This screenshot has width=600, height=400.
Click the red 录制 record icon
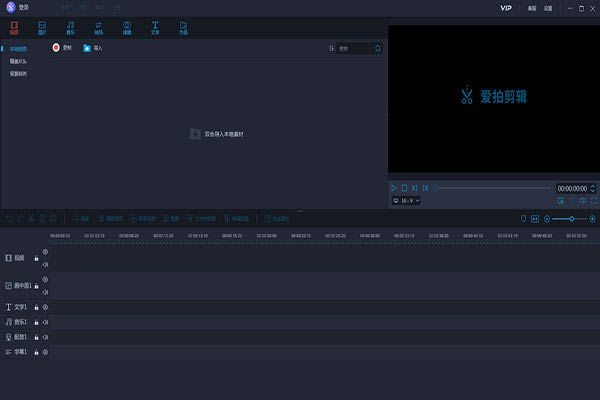(x=56, y=47)
